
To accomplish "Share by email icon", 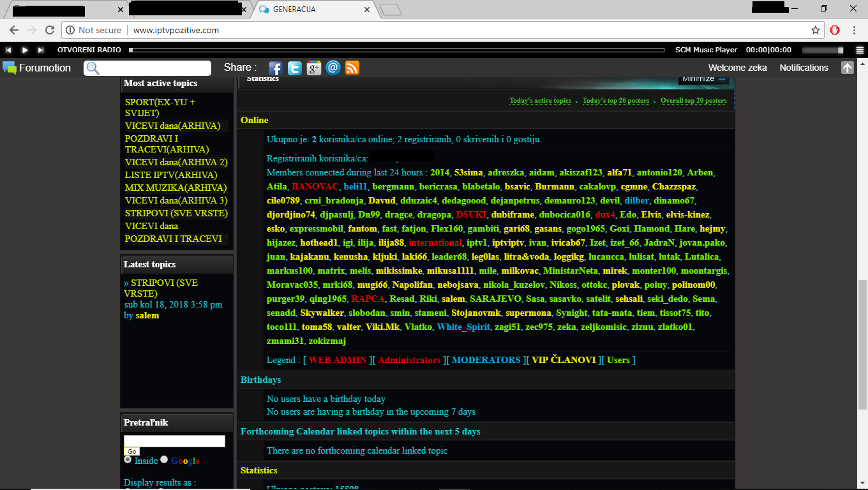I will pyautogui.click(x=333, y=68).
